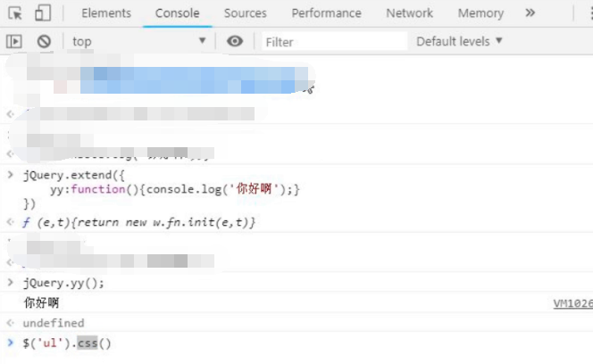Open the top JavaScript context dropdown
The width and height of the screenshot is (593, 364).
tap(138, 41)
